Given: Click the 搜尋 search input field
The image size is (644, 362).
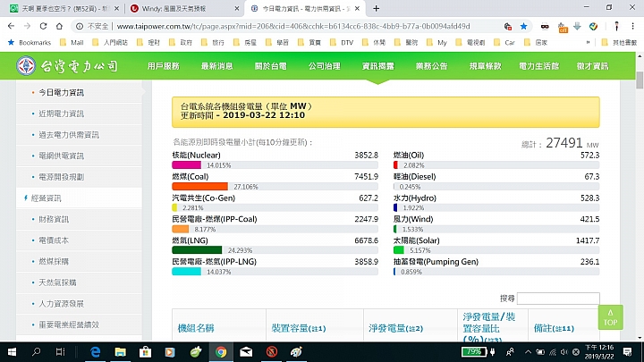Looking at the screenshot, I should click(558, 299).
